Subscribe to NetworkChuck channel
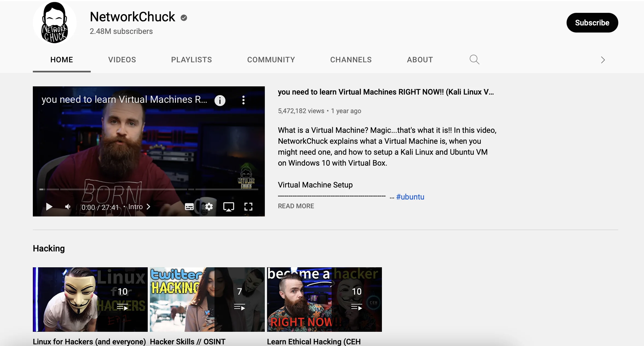Screen dimensions: 644x346 click(x=592, y=23)
